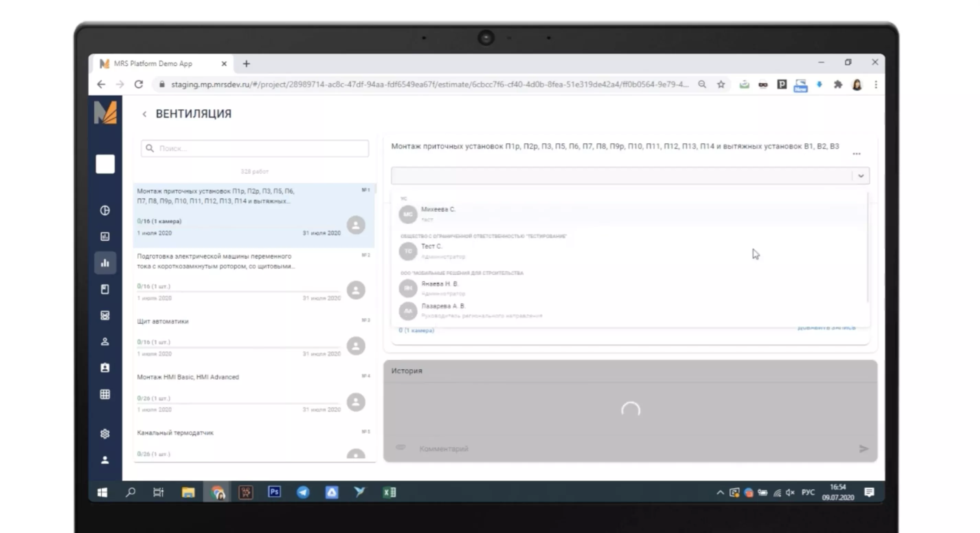Click the ID badge sidebar icon
This screenshot has height=533, width=980.
pos(105,368)
